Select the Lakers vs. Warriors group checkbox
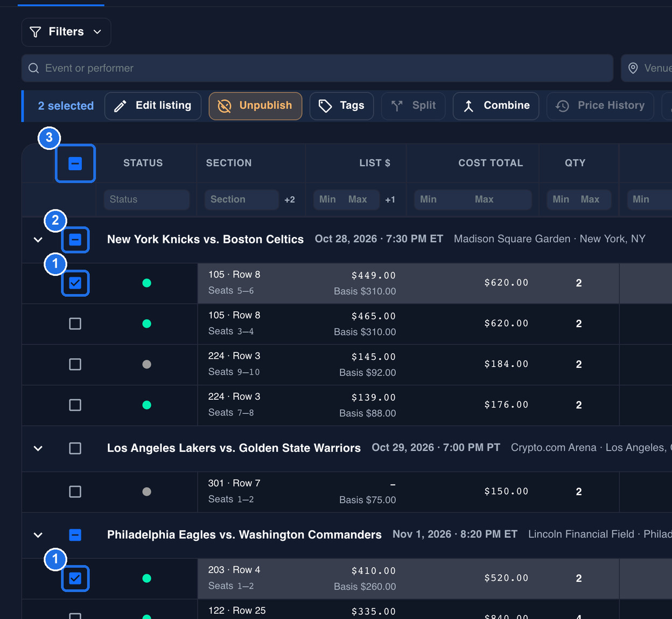 click(x=75, y=448)
